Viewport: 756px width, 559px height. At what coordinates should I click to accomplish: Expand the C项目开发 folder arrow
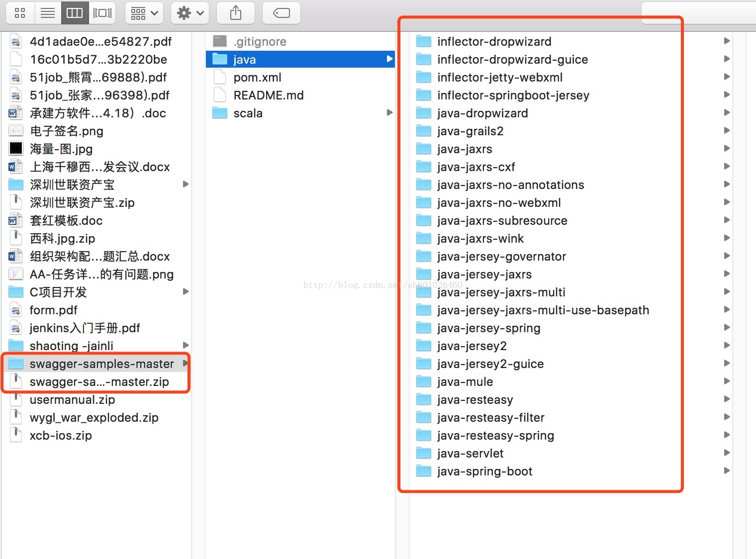pyautogui.click(x=186, y=291)
